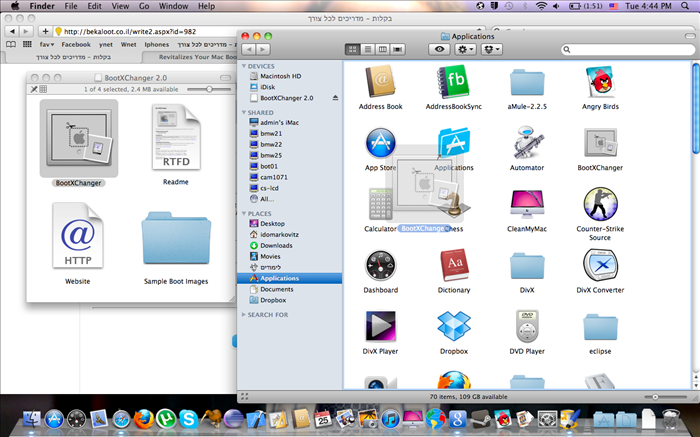Select BootXChanger in the Applications window
The width and height of the screenshot is (700, 437).
600,143
